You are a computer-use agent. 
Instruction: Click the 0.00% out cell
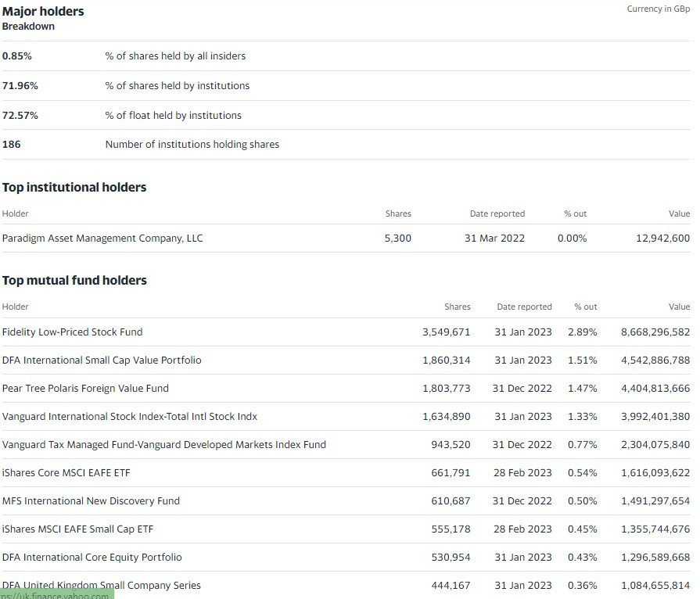click(x=572, y=239)
